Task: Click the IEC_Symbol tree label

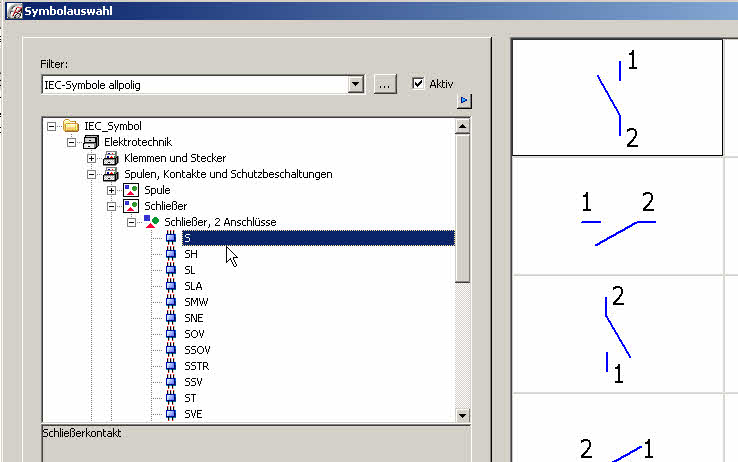Action: pos(112,126)
